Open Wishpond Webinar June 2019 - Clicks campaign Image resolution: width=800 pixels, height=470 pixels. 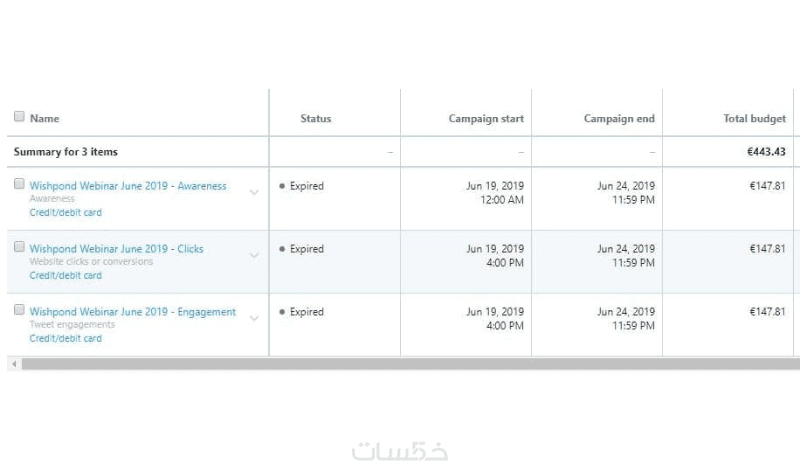[x=116, y=249]
